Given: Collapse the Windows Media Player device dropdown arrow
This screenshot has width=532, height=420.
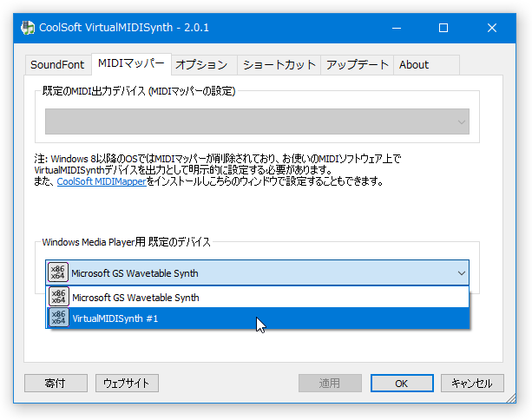Looking at the screenshot, I should pos(462,273).
